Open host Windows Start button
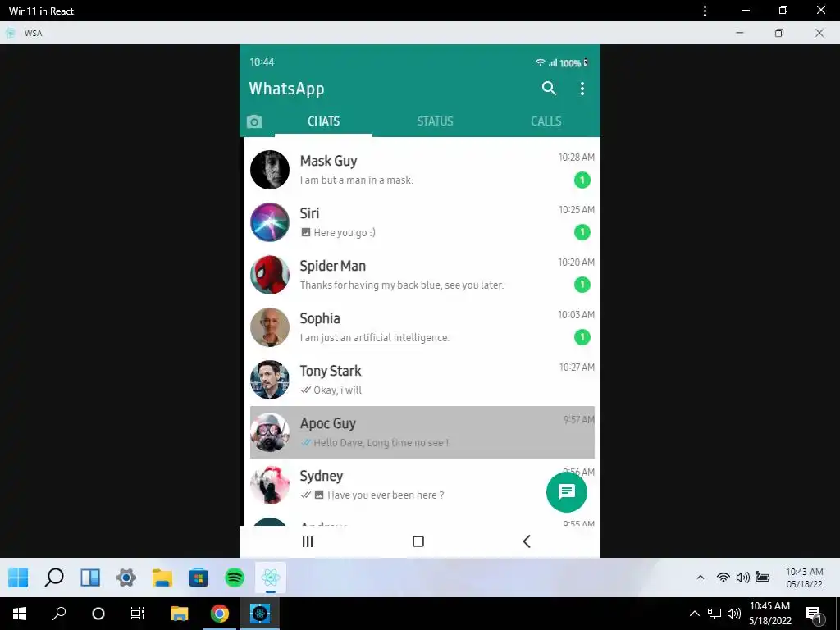 coord(20,614)
